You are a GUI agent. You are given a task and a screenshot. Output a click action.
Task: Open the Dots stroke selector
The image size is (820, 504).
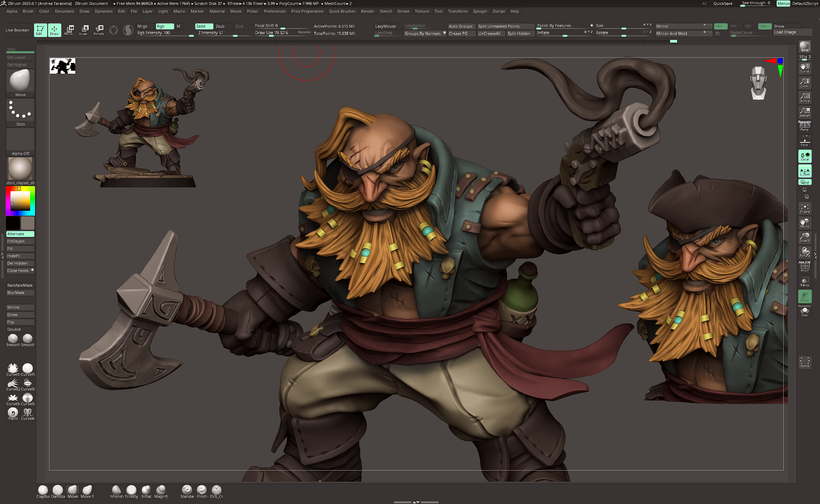[x=20, y=112]
